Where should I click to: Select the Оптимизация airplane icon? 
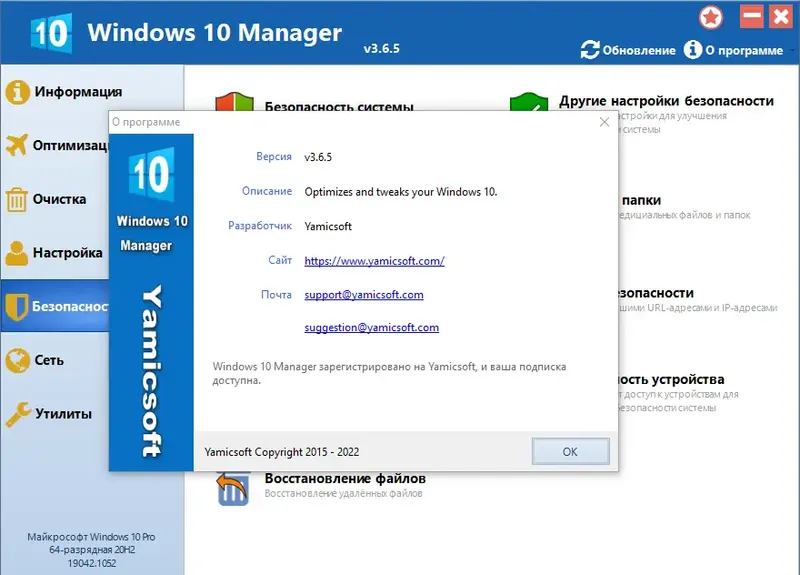point(17,145)
